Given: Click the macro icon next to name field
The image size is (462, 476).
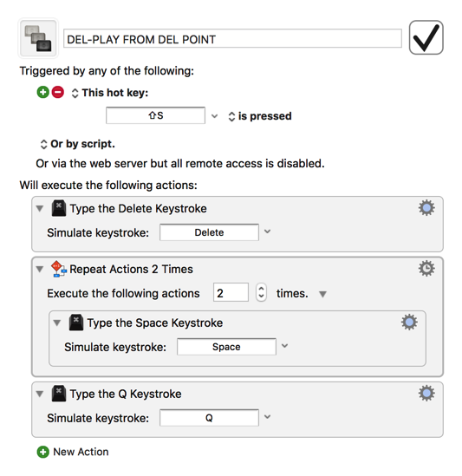Looking at the screenshot, I should click(38, 38).
